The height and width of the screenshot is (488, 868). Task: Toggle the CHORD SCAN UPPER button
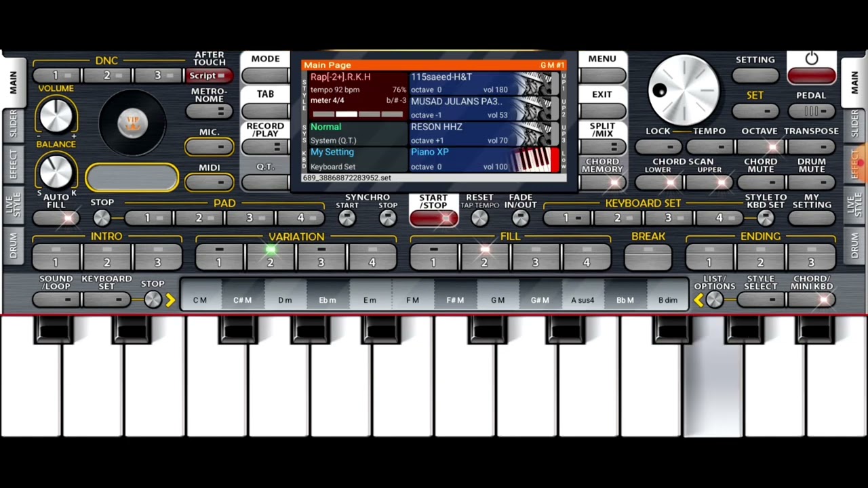pyautogui.click(x=710, y=182)
